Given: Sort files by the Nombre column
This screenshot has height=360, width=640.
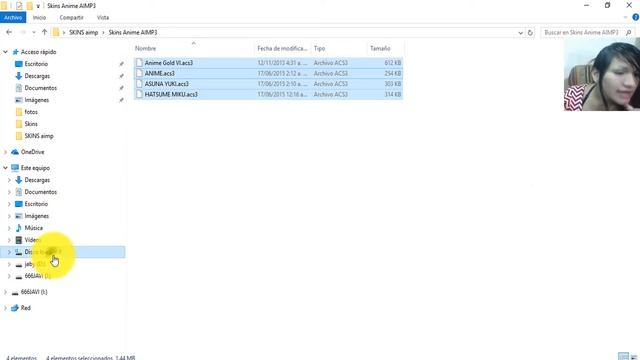Looking at the screenshot, I should (146, 48).
